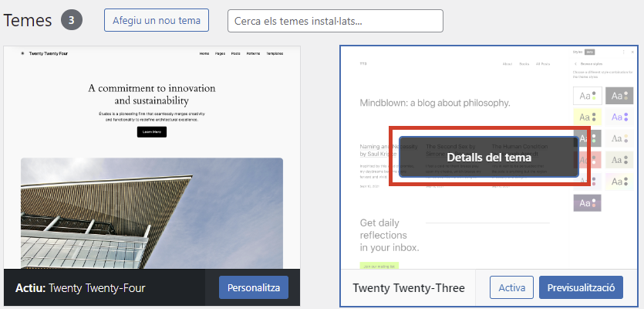644x309 pixels.
Task: Click the 'Personalitza' button for Twenty Twenty-Four
Action: pyautogui.click(x=254, y=287)
